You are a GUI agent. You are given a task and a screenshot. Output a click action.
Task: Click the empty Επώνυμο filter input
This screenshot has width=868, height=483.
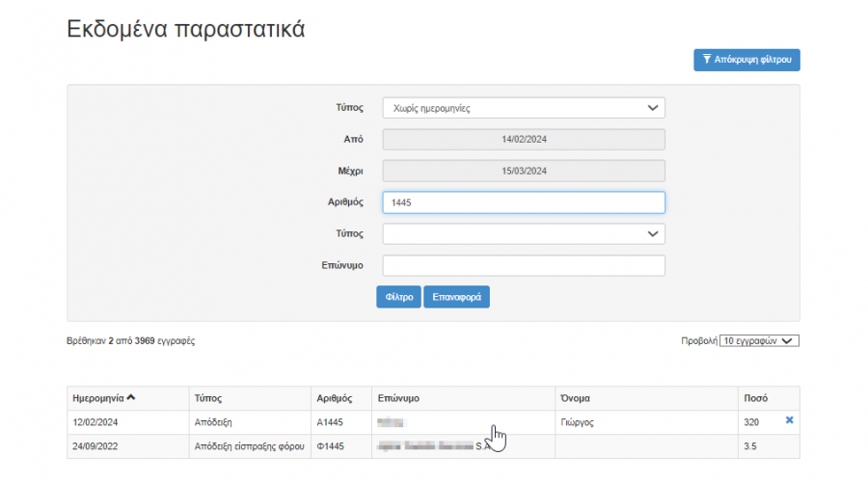coord(523,265)
